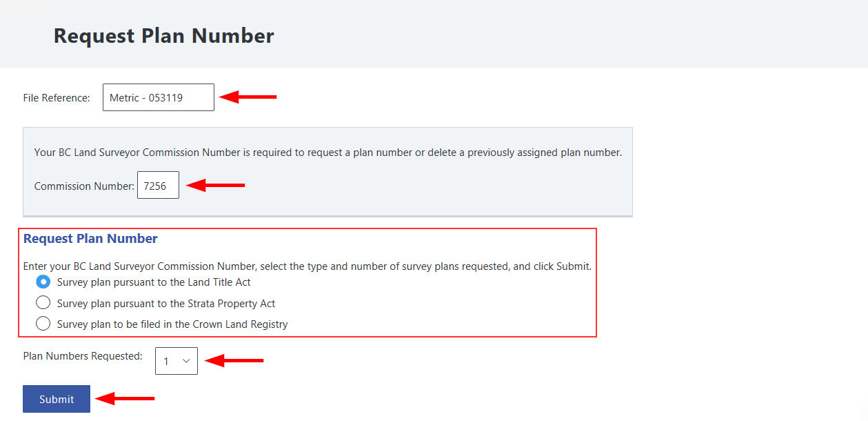Select the Strata Property Act radio button
The image size is (868, 421).
pos(43,302)
